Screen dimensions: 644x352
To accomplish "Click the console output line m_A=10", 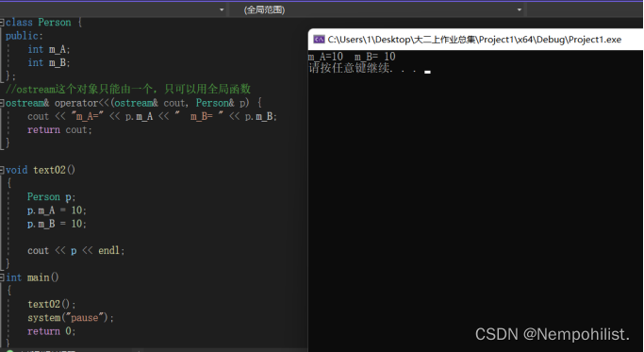I will pos(352,57).
